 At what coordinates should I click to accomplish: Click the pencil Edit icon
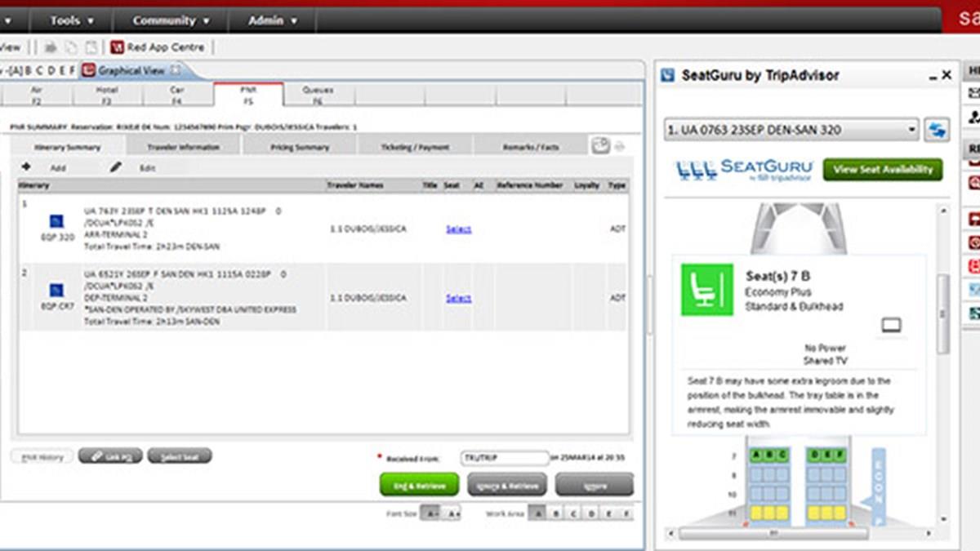tap(116, 167)
